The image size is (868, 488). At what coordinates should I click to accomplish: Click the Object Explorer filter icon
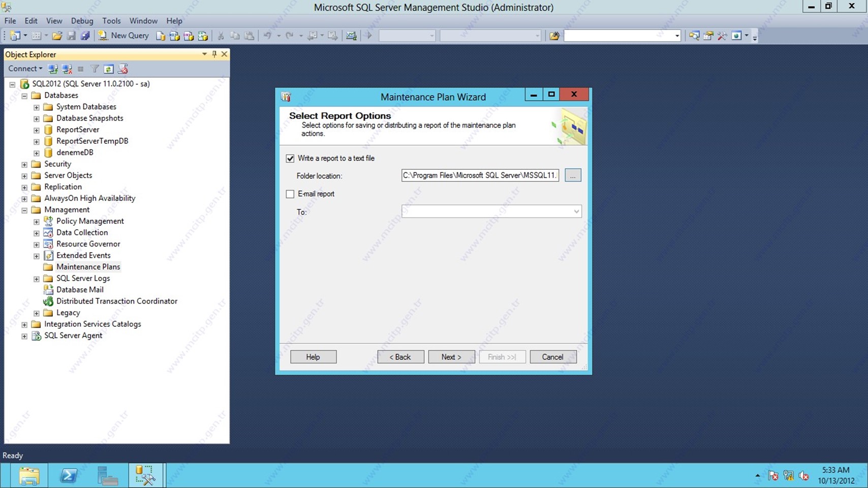95,69
